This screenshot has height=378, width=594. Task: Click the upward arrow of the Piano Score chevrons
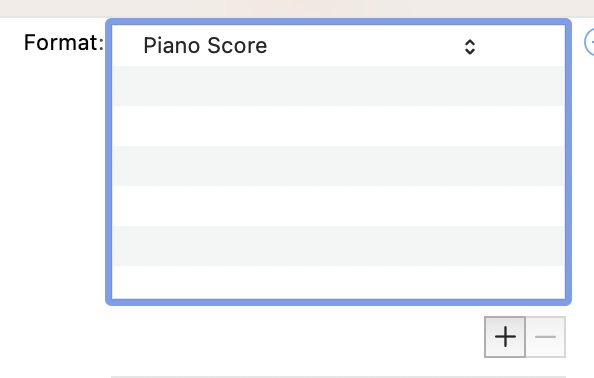[x=470, y=42]
